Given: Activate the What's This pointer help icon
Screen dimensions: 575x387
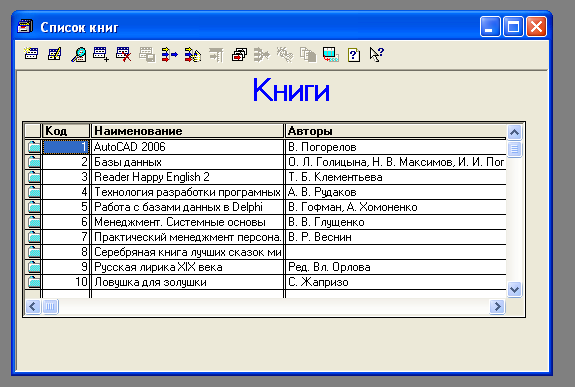Looking at the screenshot, I should pyautogui.click(x=377, y=54).
